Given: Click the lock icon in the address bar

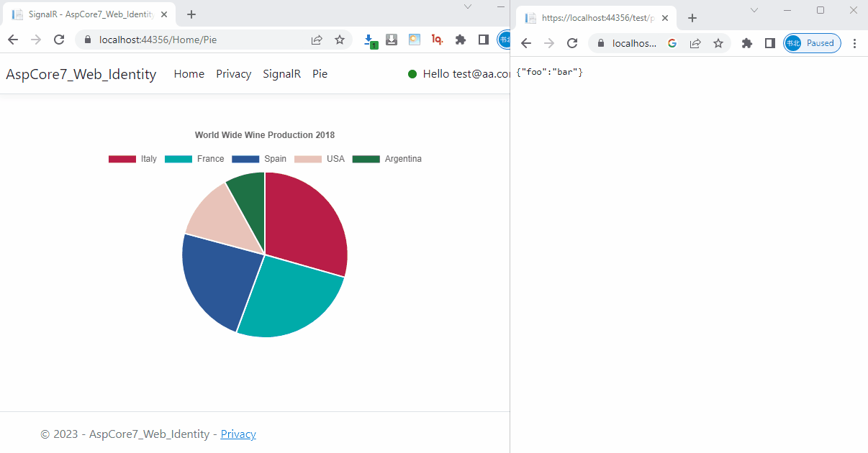Looking at the screenshot, I should point(86,41).
